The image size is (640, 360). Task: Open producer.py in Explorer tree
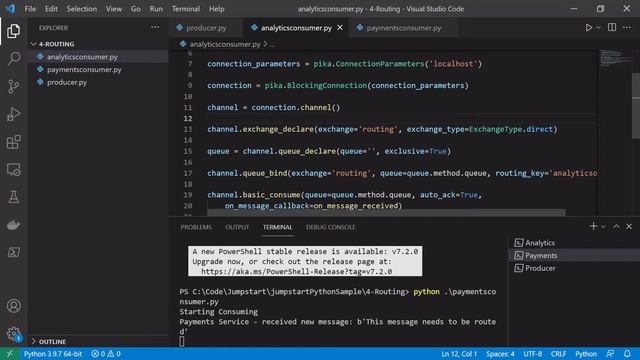98,82
